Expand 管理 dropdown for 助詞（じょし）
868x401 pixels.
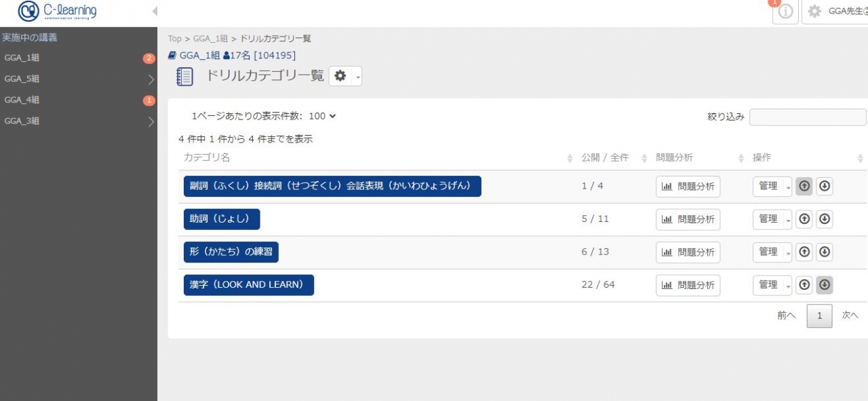coord(788,219)
